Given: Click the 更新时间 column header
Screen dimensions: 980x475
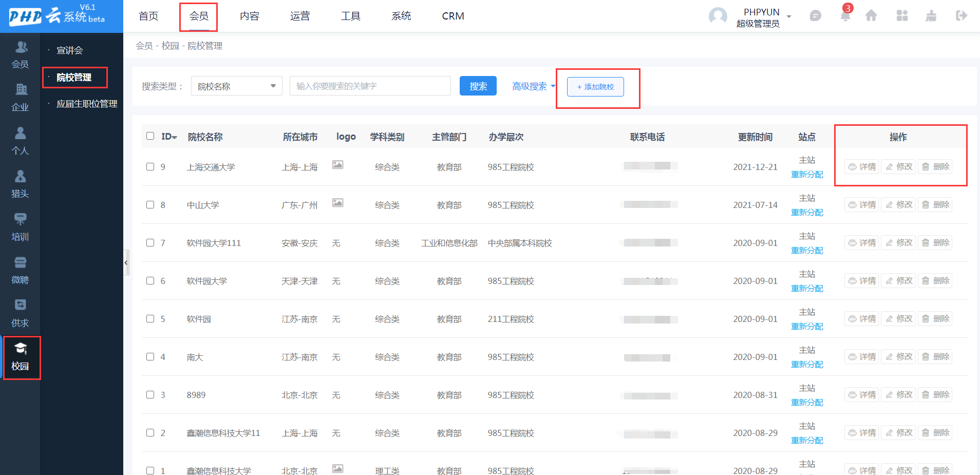Looking at the screenshot, I should coord(755,137).
